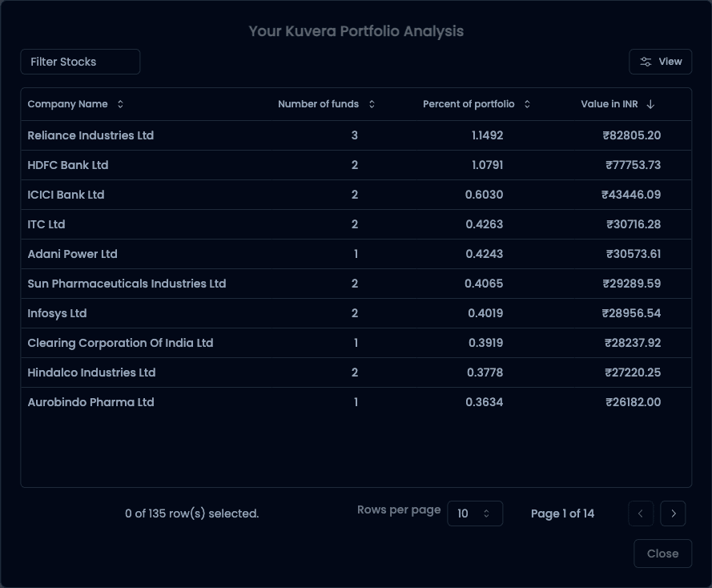Viewport: 712px width, 588px height.
Task: Click Percent of portfolio sort icon
Action: coord(527,104)
